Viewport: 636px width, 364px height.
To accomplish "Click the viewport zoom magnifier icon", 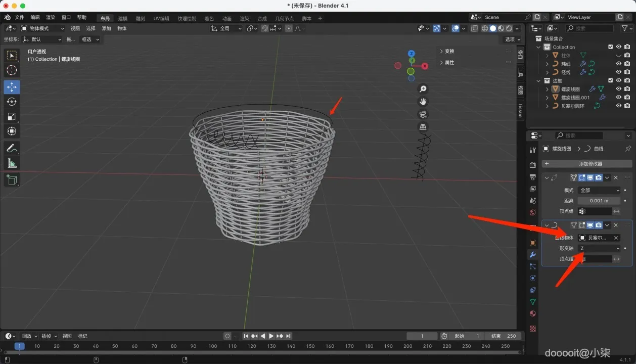I will click(423, 89).
